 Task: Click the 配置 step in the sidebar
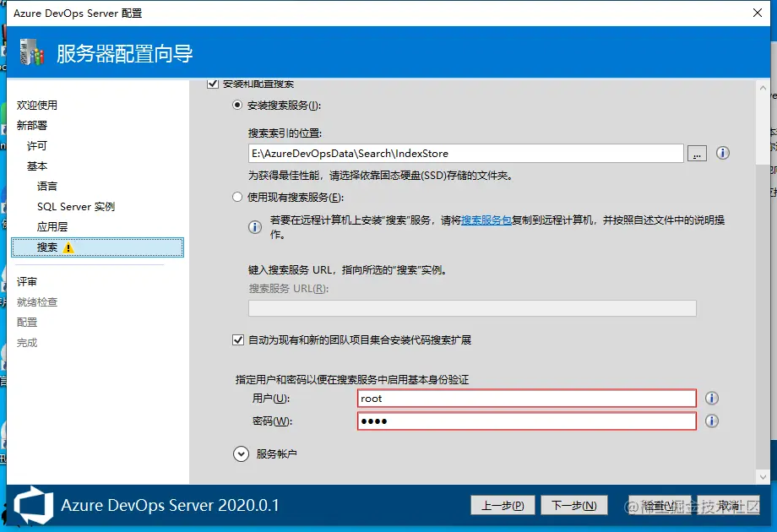[27, 323]
